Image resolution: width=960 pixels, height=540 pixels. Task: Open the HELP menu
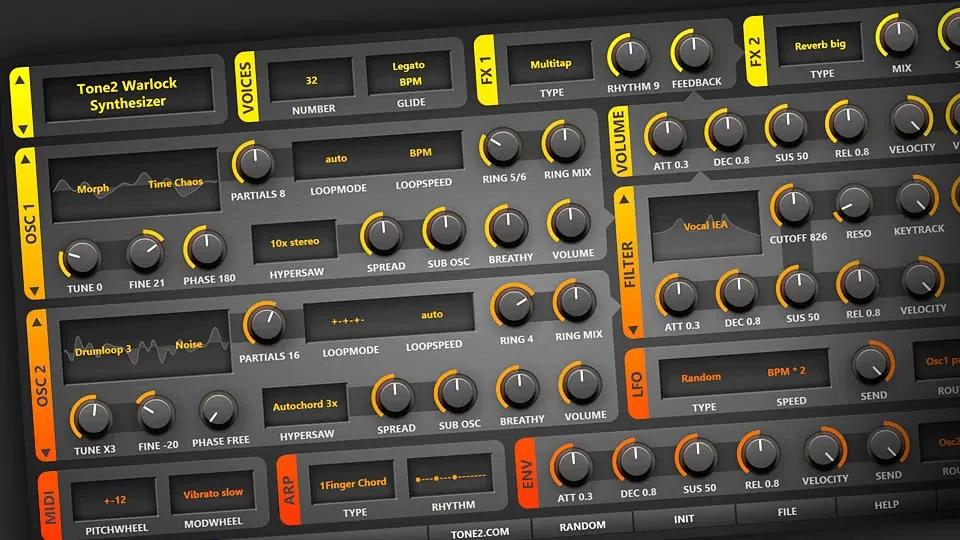click(886, 504)
